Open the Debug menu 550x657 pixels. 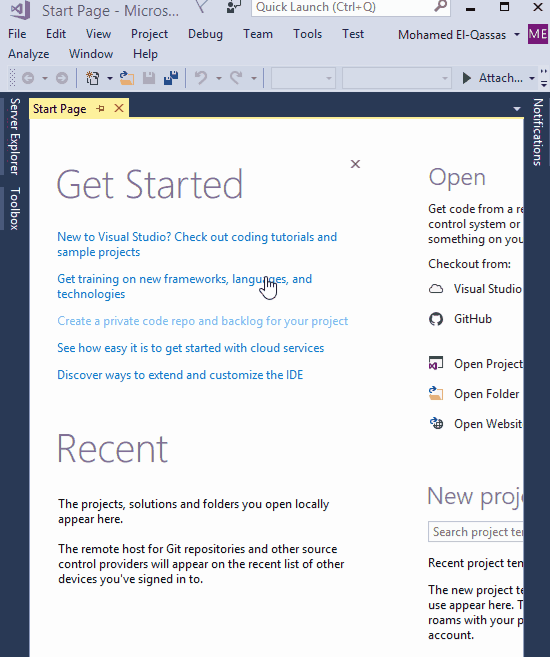click(205, 34)
